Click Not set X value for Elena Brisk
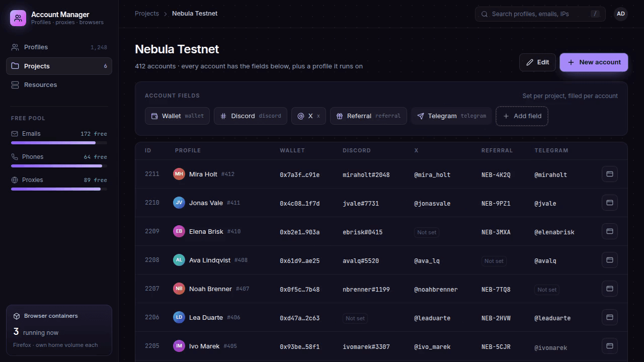The width and height of the screenshot is (644, 362). 427,232
